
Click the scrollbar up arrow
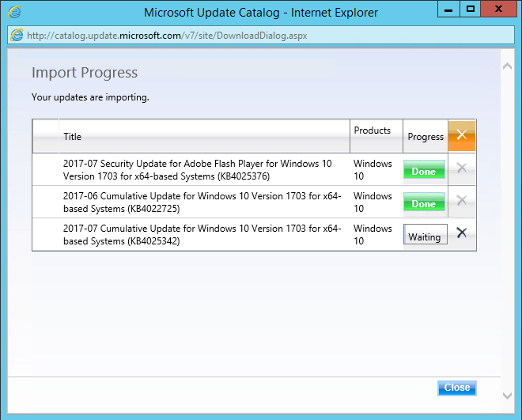click(x=508, y=67)
